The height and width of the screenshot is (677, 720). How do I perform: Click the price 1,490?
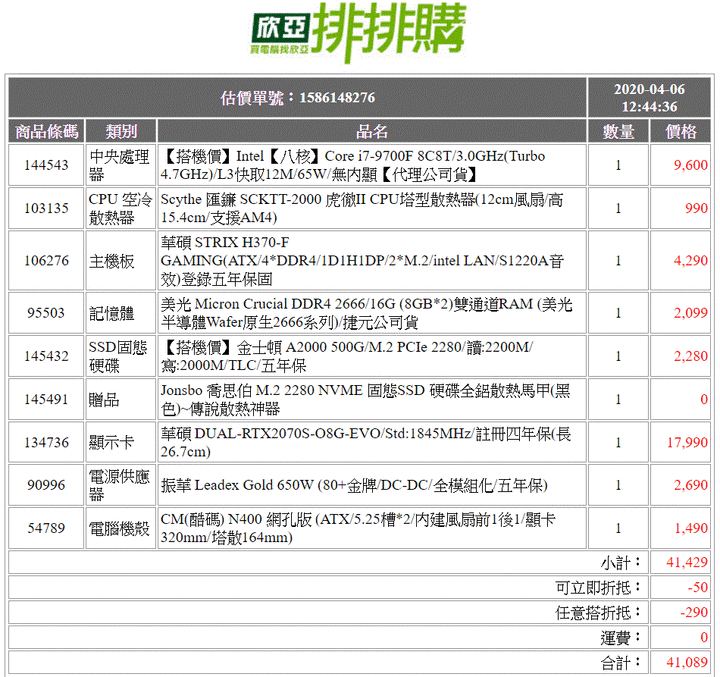(690, 528)
